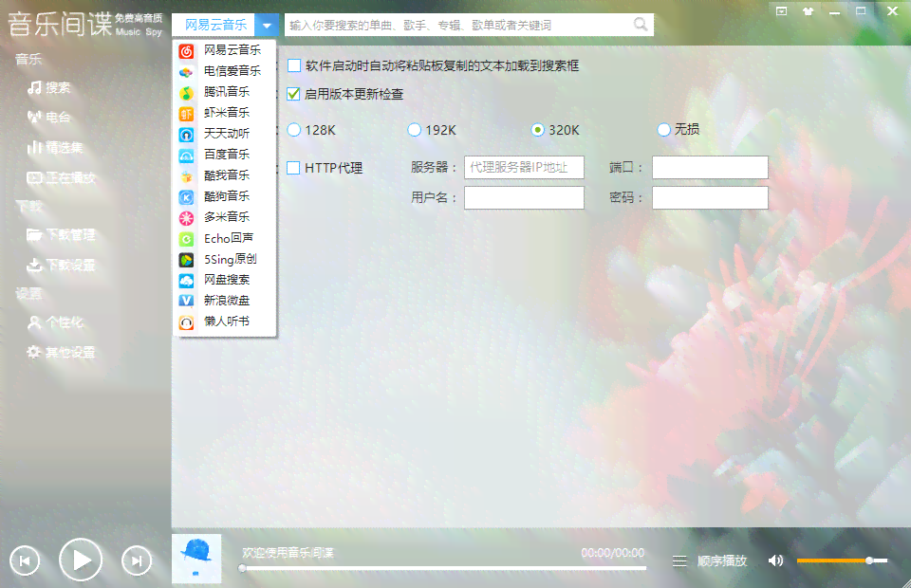911x588 pixels.
Task: Select the 320K quality radio button
Action: (538, 130)
